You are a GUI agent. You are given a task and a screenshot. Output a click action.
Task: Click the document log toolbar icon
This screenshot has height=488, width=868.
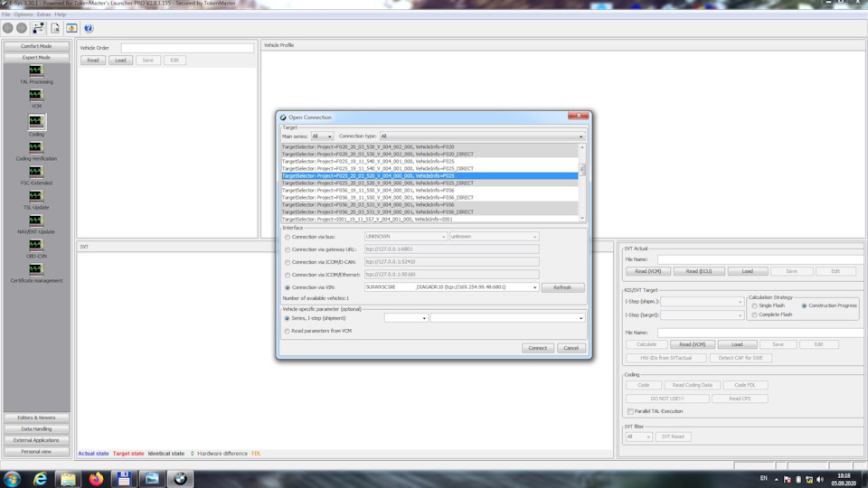click(55, 28)
